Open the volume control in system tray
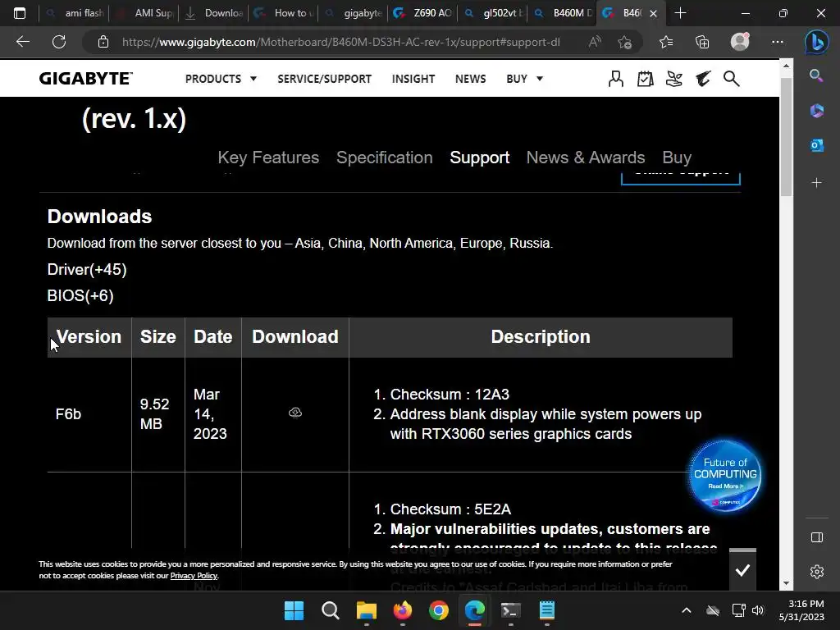 coord(758,610)
